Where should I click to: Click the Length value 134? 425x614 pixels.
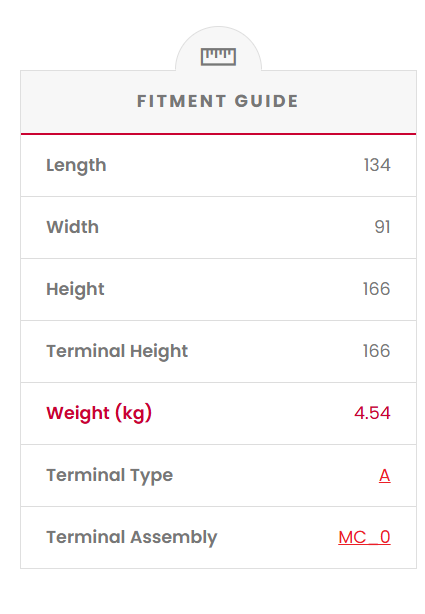point(377,165)
